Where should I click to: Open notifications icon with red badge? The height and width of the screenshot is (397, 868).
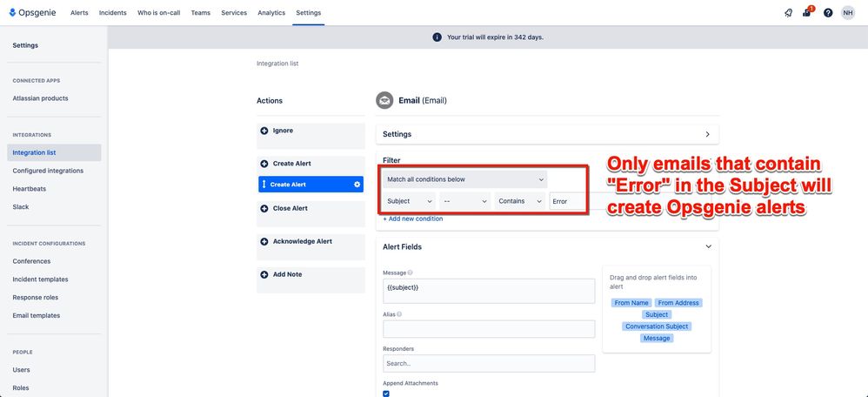(x=807, y=12)
